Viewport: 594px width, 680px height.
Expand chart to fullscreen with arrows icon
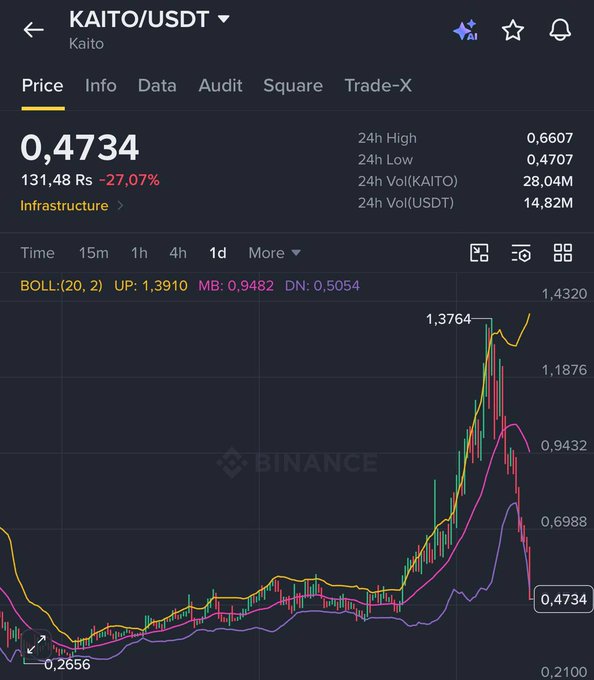36,644
